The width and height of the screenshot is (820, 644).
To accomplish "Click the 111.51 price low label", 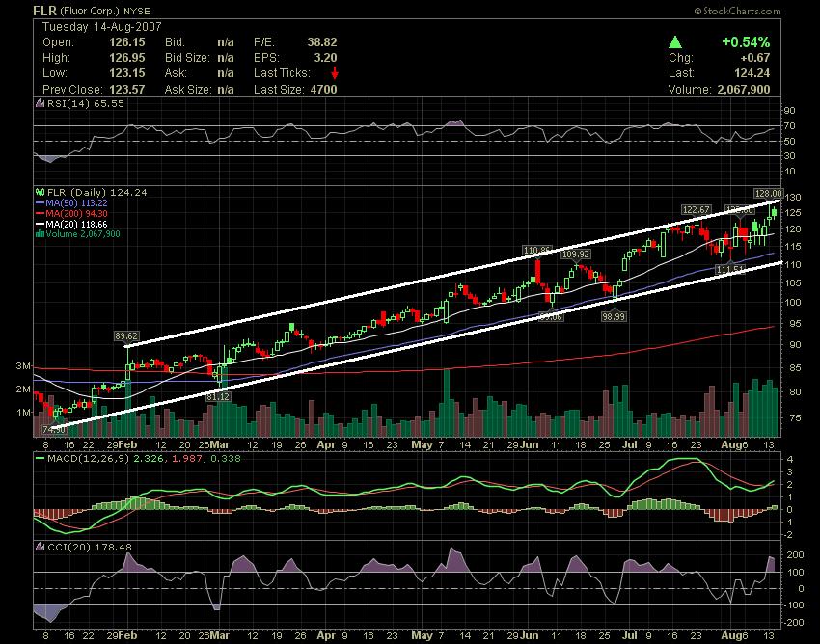I will point(730,269).
